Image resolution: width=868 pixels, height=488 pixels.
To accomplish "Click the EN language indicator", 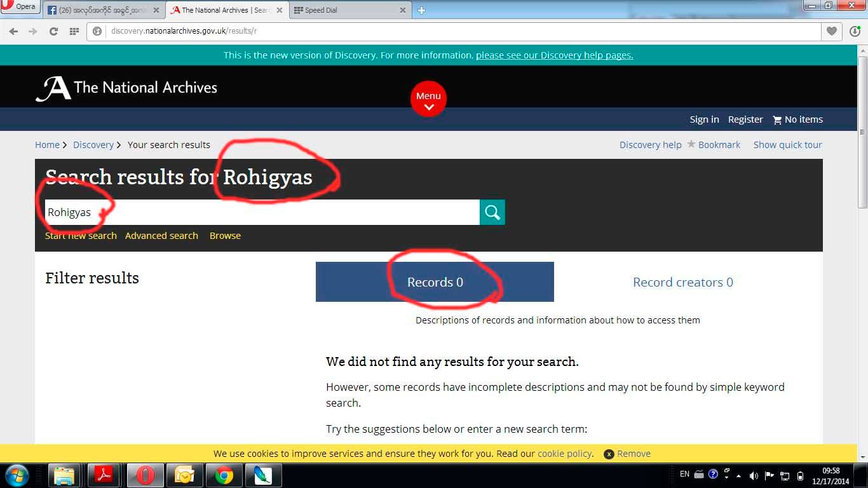I will click(x=684, y=474).
